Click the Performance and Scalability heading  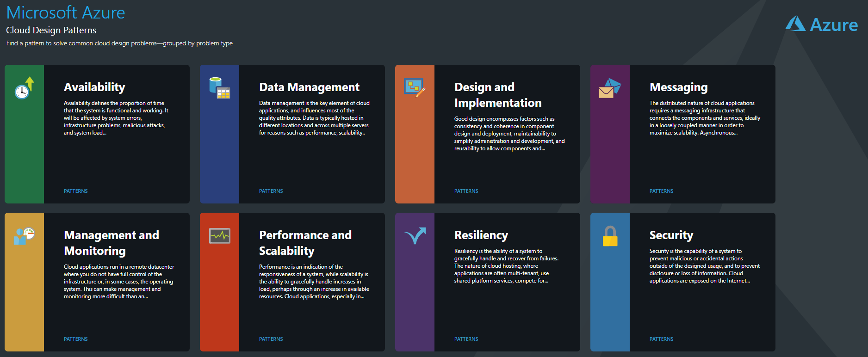point(305,243)
